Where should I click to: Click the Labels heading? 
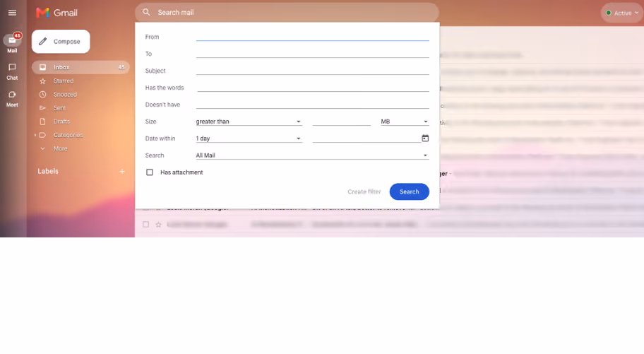tap(48, 171)
